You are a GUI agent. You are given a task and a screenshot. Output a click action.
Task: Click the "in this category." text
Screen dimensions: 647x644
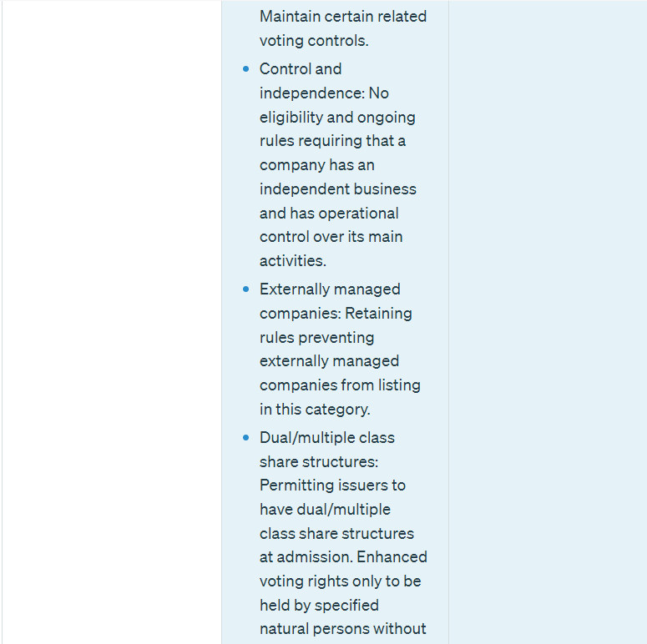[x=314, y=410]
